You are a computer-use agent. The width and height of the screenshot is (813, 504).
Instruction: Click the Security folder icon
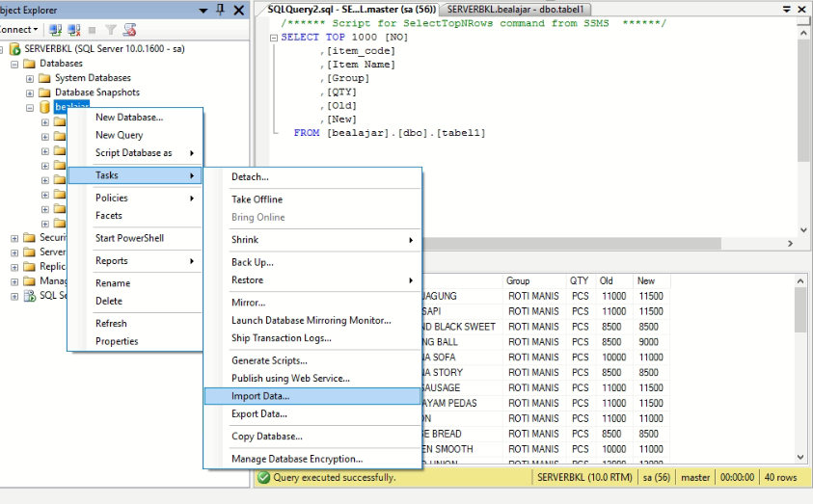[x=30, y=237]
